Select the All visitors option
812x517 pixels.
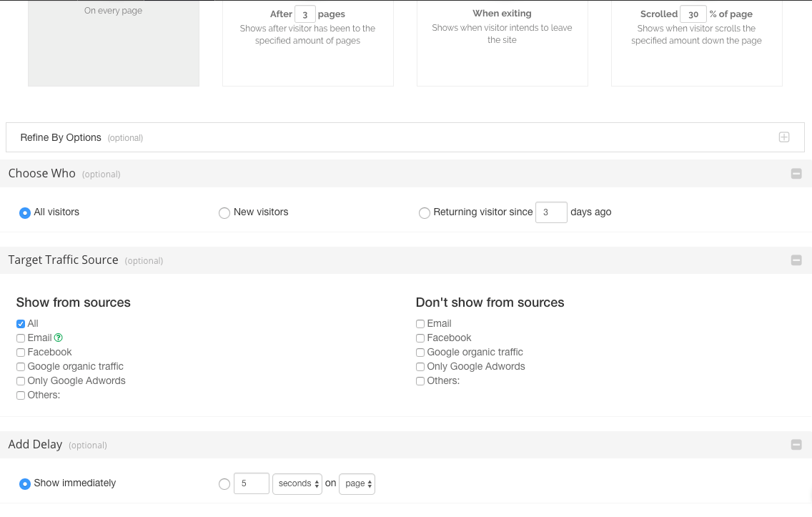25,213
